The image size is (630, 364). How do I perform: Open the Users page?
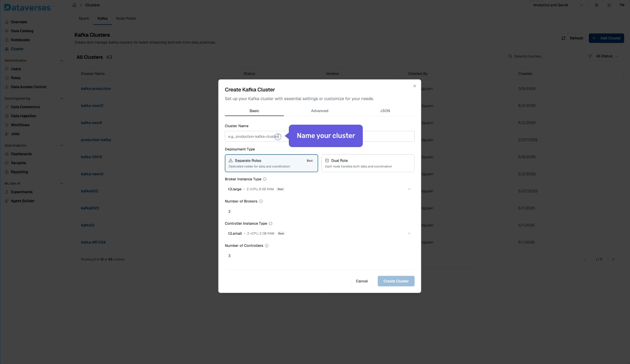(16, 69)
